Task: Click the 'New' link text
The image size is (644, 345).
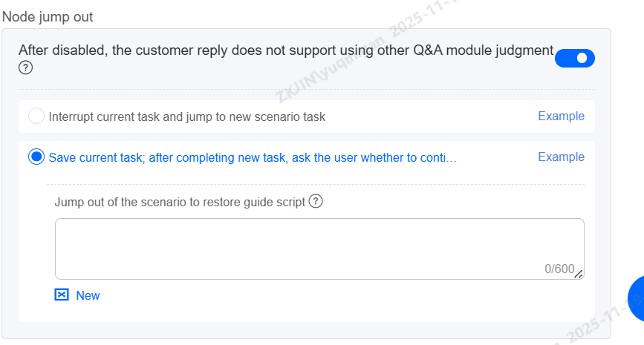Action: [x=88, y=295]
